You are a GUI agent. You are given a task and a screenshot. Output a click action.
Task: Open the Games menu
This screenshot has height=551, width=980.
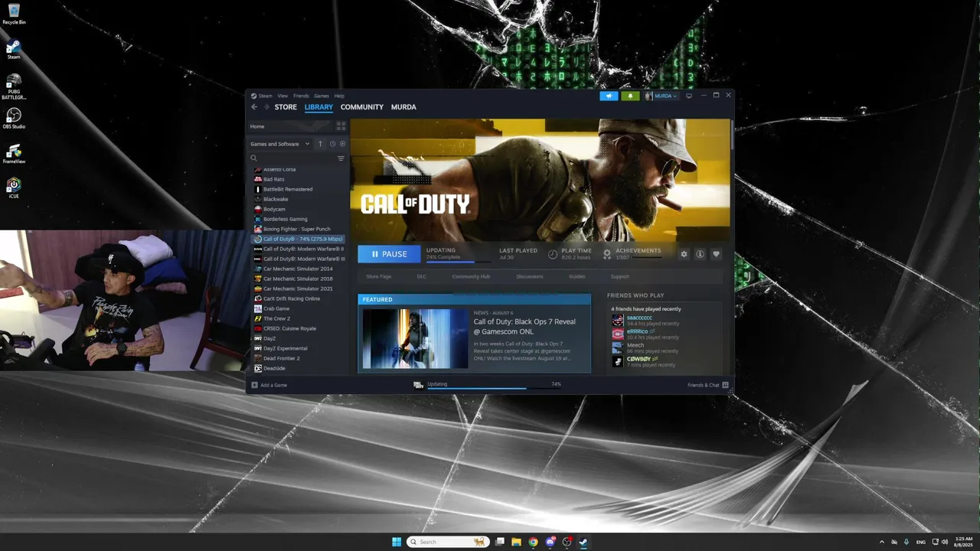tap(322, 96)
